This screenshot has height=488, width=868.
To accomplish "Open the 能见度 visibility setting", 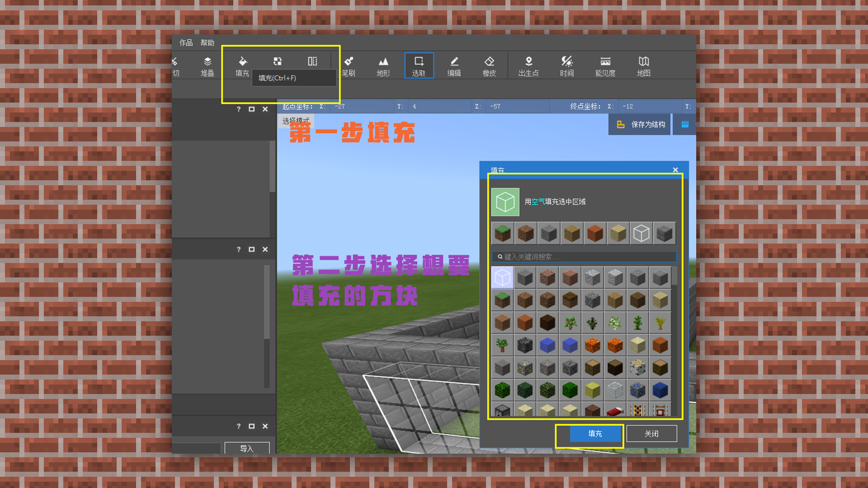I will 605,66.
